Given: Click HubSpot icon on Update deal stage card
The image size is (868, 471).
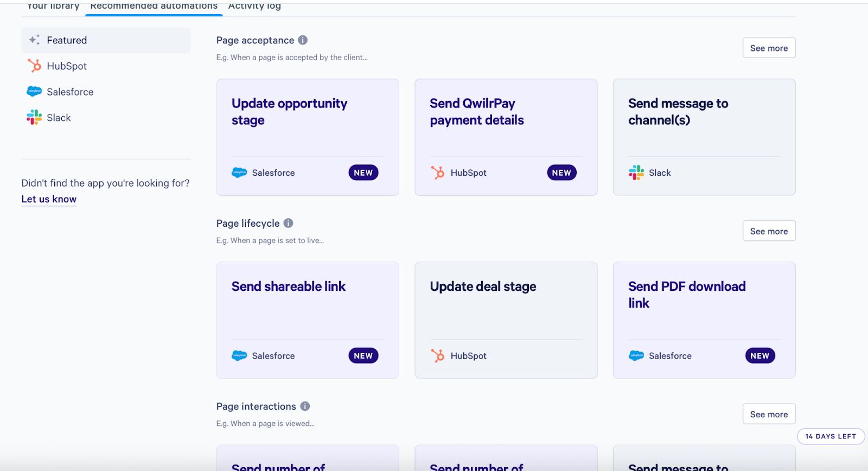Looking at the screenshot, I should point(437,356).
